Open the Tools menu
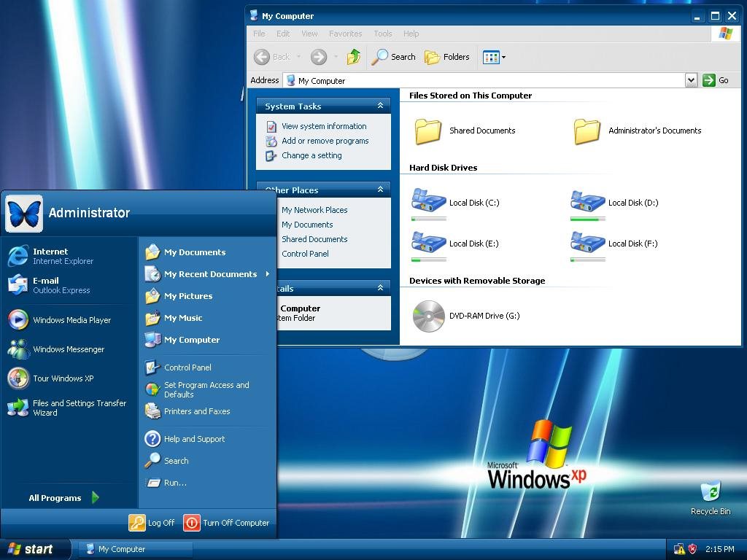 382,34
